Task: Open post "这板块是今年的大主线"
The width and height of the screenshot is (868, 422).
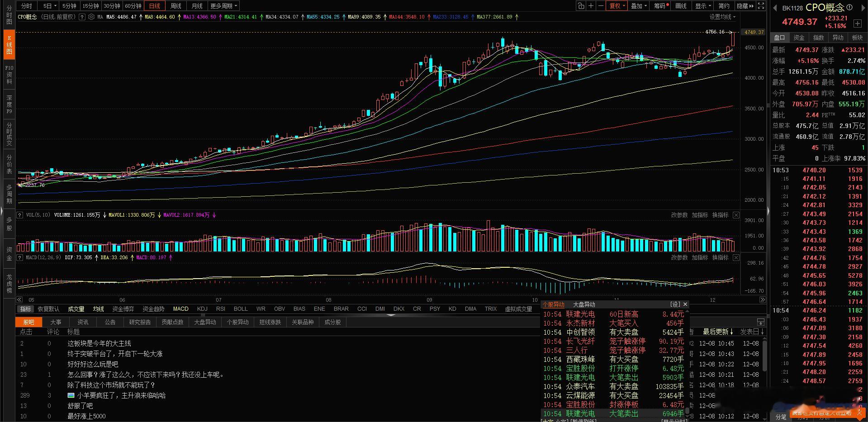Action: click(x=99, y=343)
